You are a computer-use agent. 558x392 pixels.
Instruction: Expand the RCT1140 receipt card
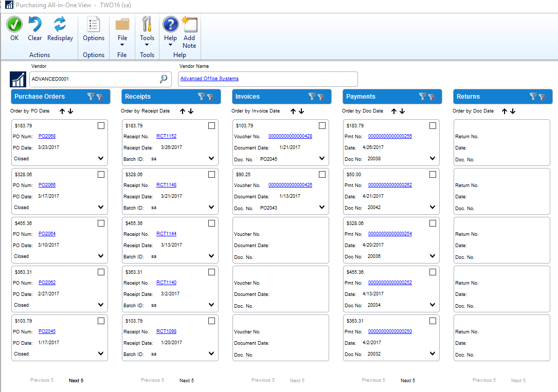click(211, 305)
